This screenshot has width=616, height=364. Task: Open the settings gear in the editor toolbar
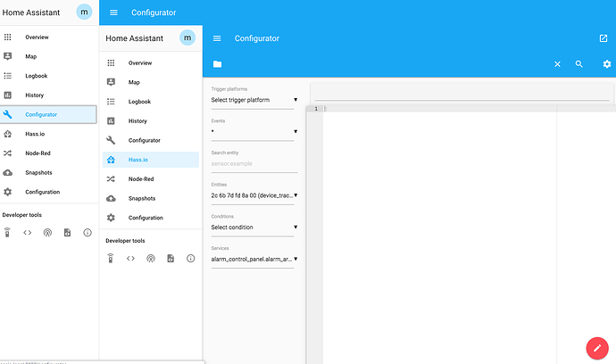[606, 64]
